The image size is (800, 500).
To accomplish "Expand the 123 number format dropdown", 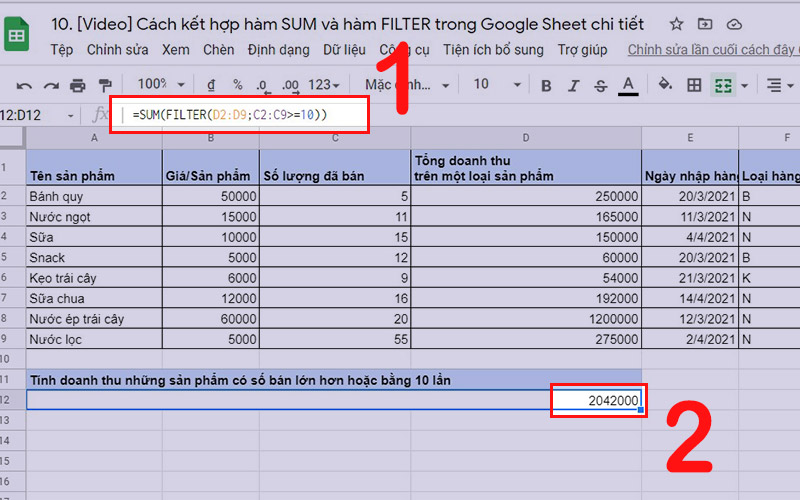I will point(324,85).
